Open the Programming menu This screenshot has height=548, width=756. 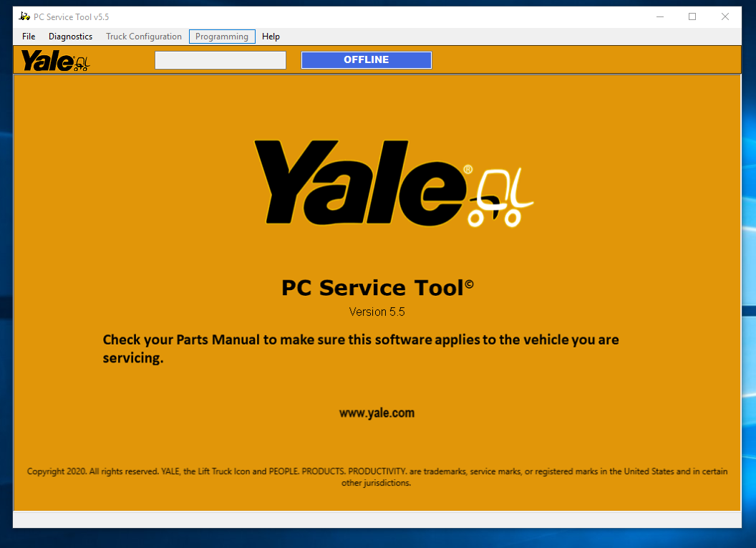222,37
